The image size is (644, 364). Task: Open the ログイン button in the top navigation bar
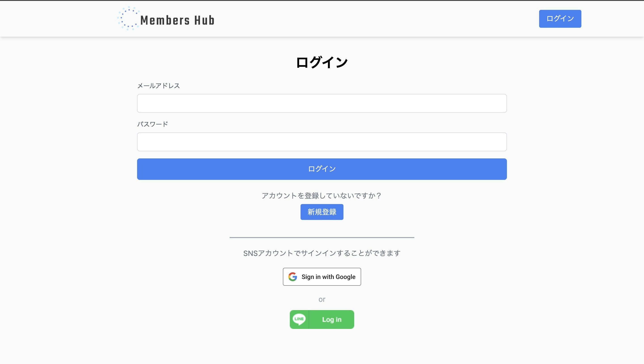point(560,19)
